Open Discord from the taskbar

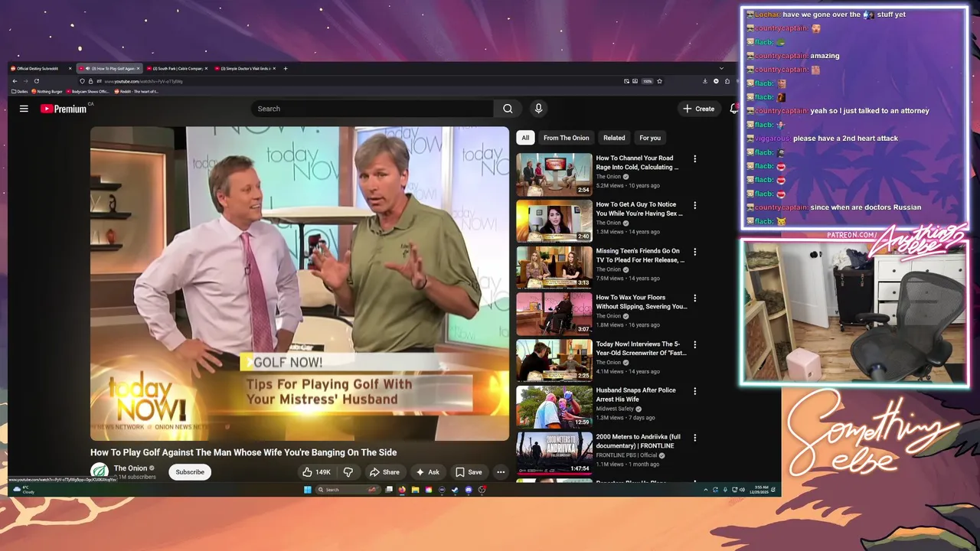click(x=469, y=490)
